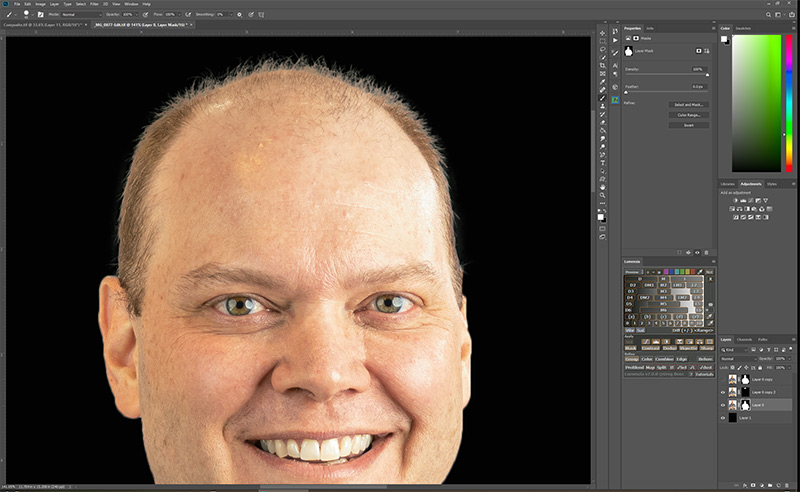Swap foreground and background colors
800x492 pixels.
tap(606, 211)
